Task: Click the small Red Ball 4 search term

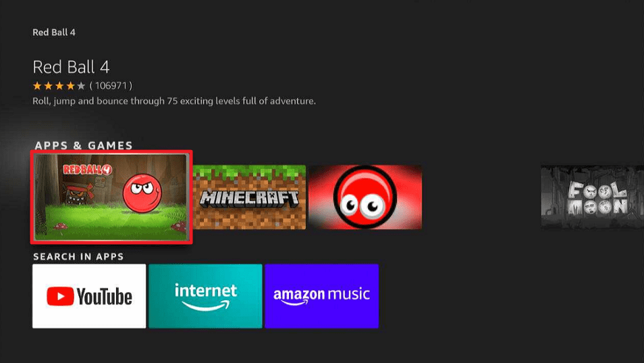Action: pos(54,32)
